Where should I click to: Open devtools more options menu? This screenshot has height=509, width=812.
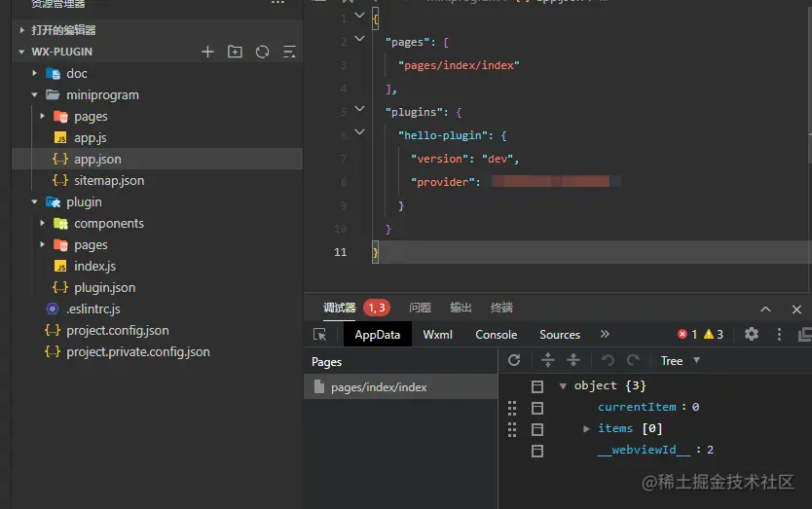coord(779,334)
